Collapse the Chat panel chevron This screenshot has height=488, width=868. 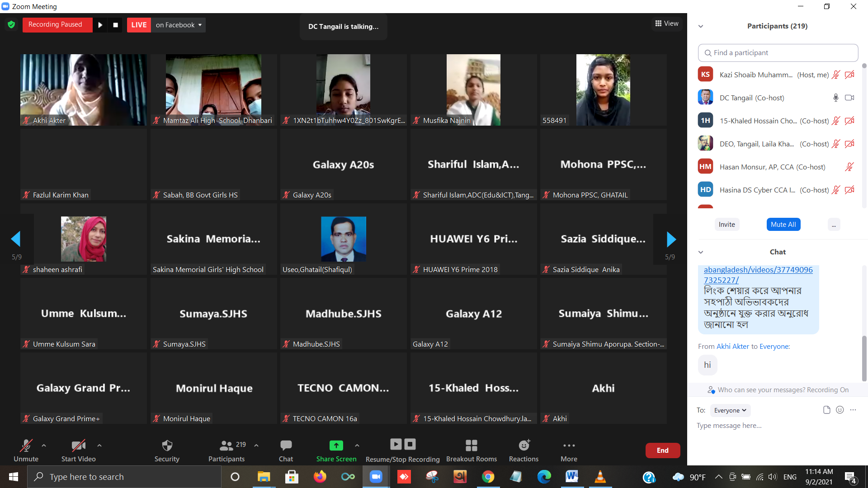point(701,252)
